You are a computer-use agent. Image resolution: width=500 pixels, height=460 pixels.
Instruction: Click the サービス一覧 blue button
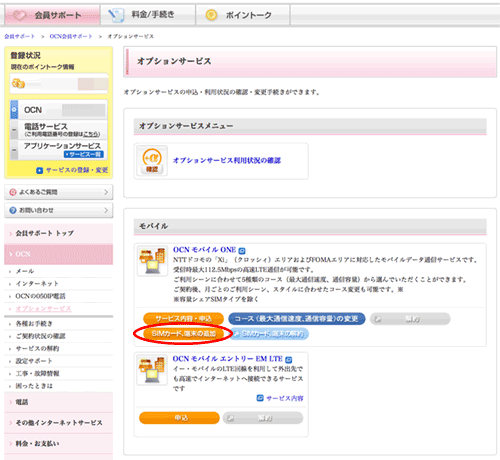(84, 154)
